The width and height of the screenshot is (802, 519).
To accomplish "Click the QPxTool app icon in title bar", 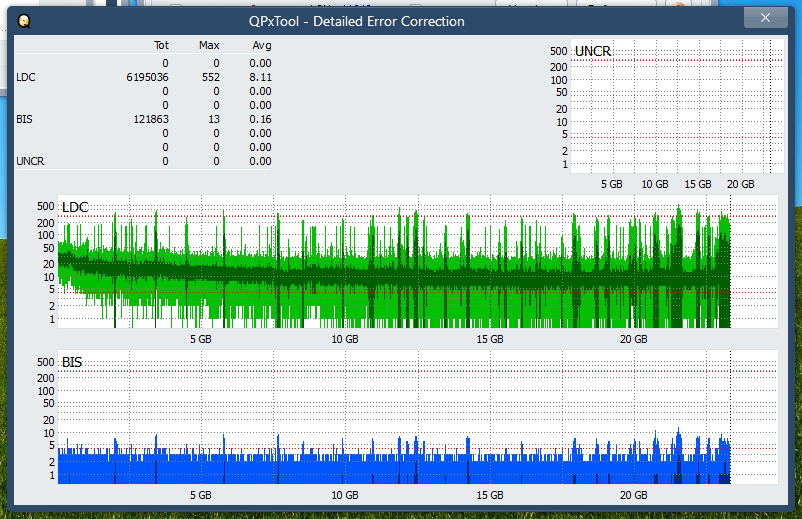I will pyautogui.click(x=24, y=21).
